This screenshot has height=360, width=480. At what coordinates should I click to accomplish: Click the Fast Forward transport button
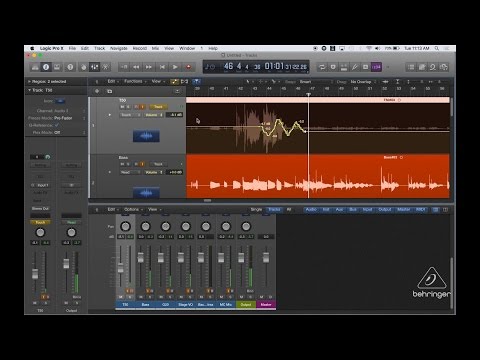point(149,67)
